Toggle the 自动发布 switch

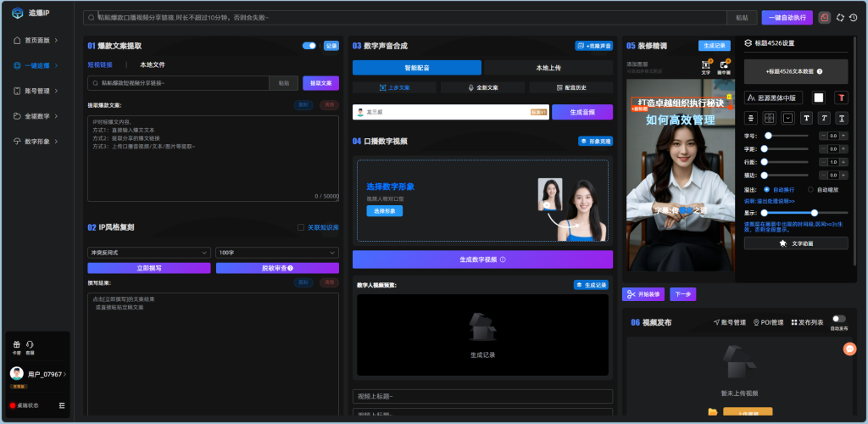click(838, 319)
